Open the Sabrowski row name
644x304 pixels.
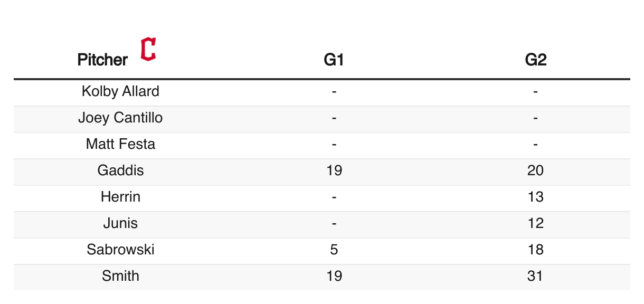(x=120, y=250)
